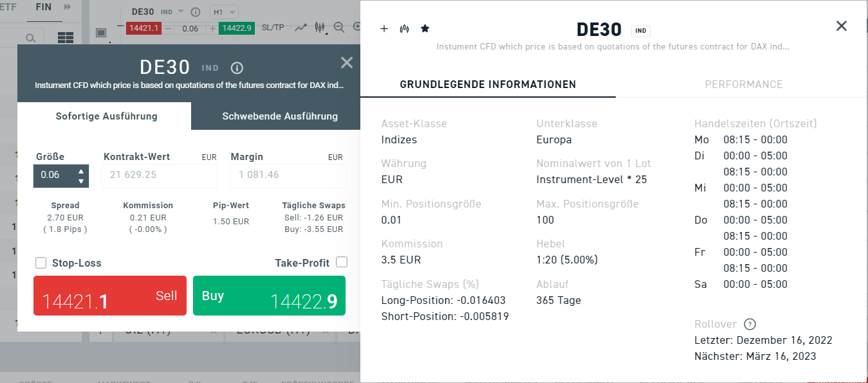Click the Spread value 2.70 EUR
Viewport: 868px width, 383px height.
click(x=65, y=218)
